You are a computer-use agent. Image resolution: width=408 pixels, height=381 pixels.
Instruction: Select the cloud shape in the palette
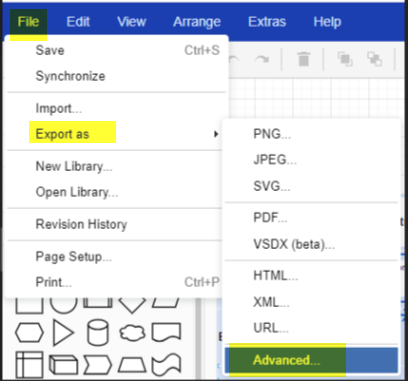pyautogui.click(x=132, y=333)
